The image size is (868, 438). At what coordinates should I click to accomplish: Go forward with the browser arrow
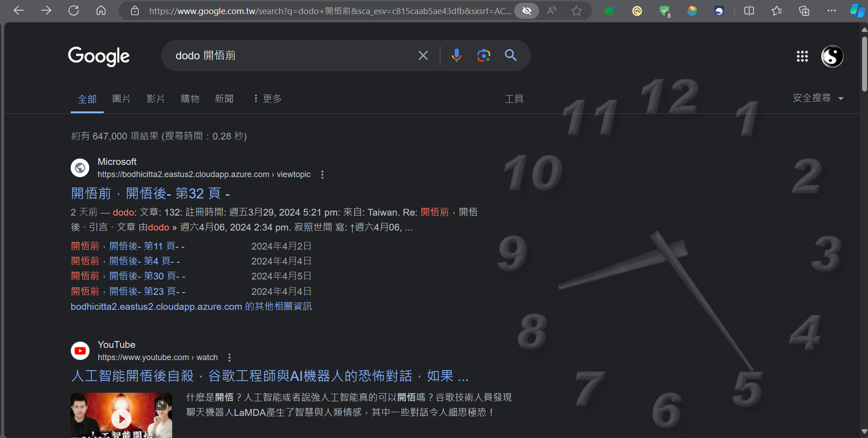[46, 10]
